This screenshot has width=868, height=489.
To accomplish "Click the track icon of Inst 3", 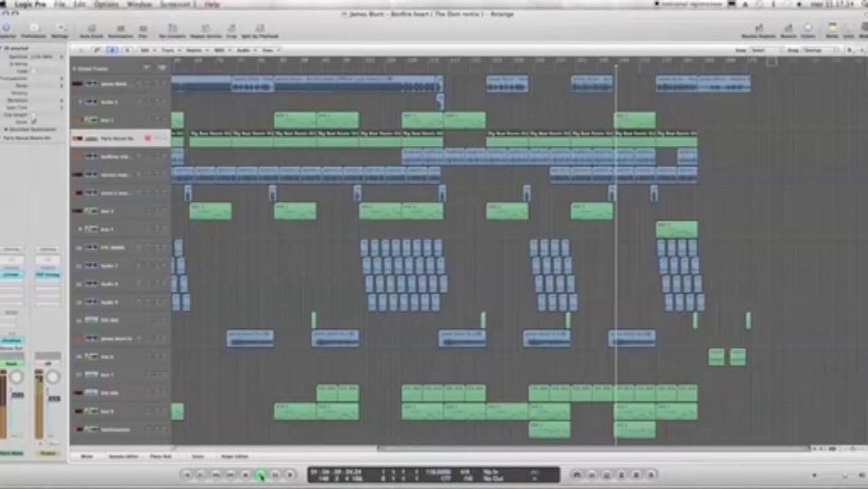I will (x=91, y=211).
